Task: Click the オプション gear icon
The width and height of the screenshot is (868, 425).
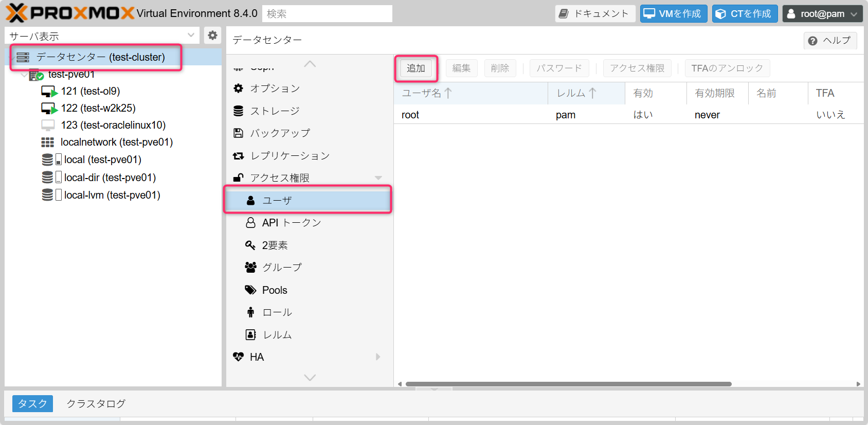Action: 238,88
